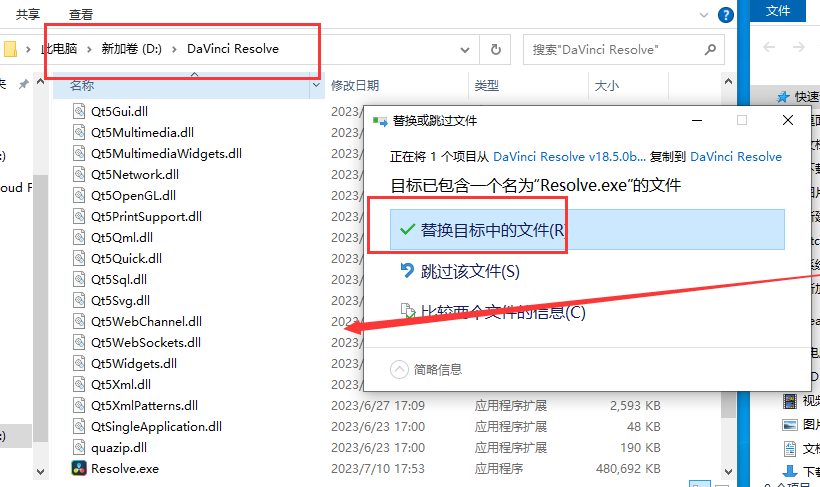This screenshot has height=487, width=820.
Task: Select the Qt5Xml.dll file name
Action: click(121, 384)
